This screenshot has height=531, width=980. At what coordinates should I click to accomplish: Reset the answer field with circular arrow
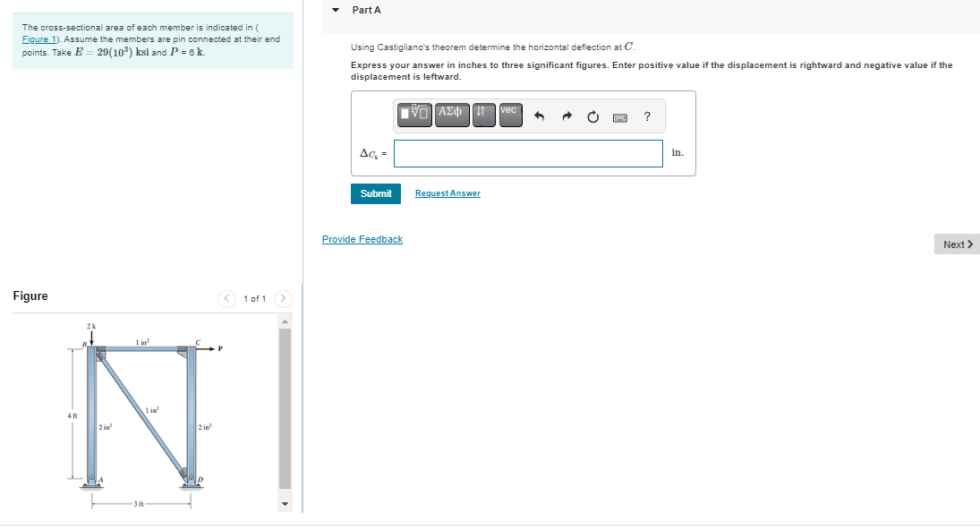pyautogui.click(x=593, y=116)
